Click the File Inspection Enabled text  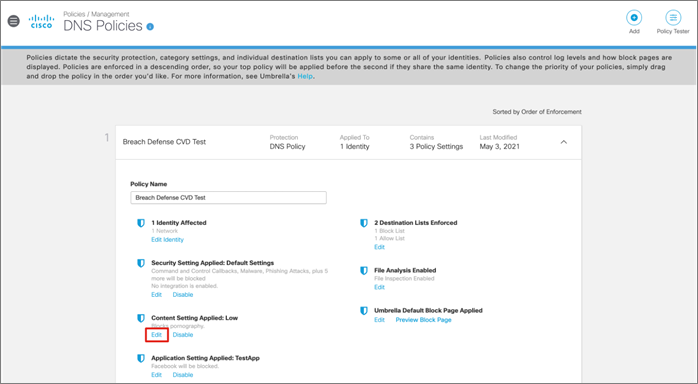404,279
